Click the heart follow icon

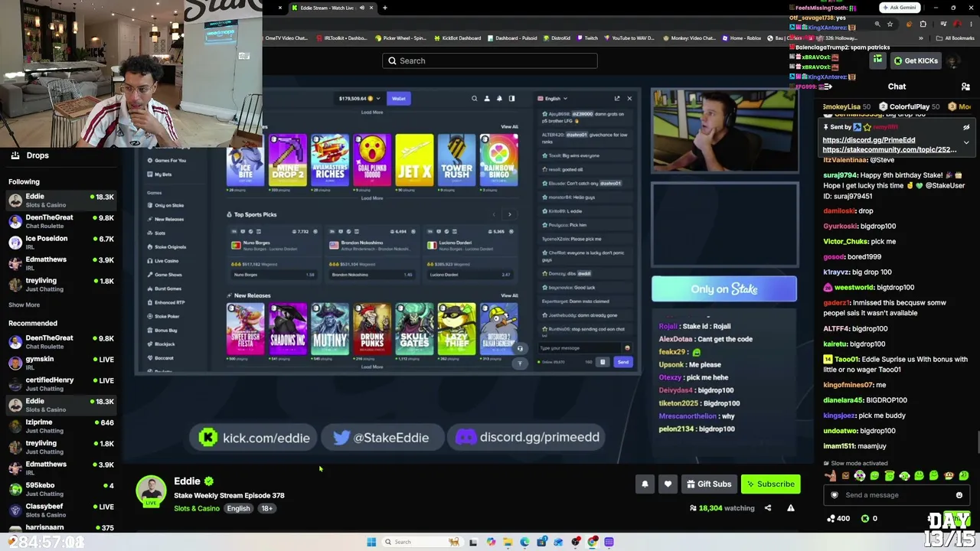click(x=668, y=484)
